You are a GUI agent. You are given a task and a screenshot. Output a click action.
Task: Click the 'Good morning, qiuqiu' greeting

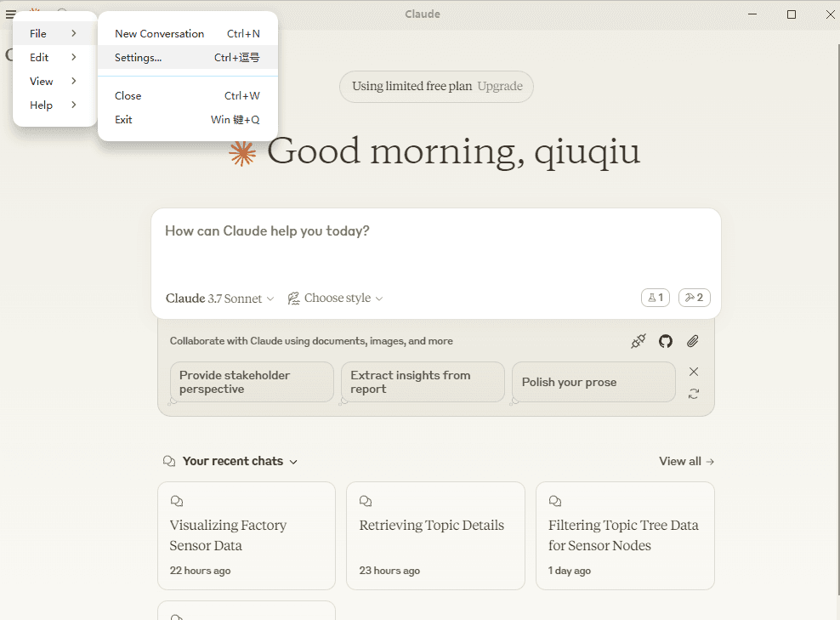[453, 151]
